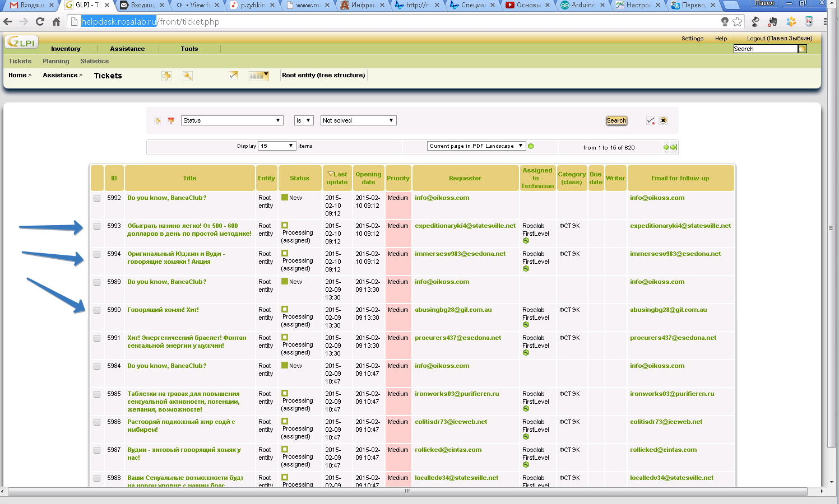Expand the Not solved value dropdown
The height and width of the screenshot is (504, 839).
[359, 120]
